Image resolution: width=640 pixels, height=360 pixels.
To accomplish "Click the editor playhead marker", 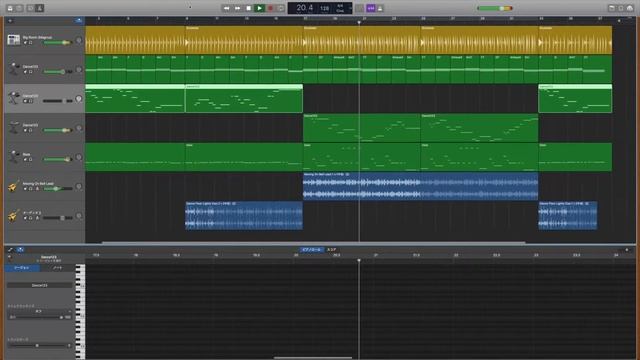I will click(x=359, y=260).
